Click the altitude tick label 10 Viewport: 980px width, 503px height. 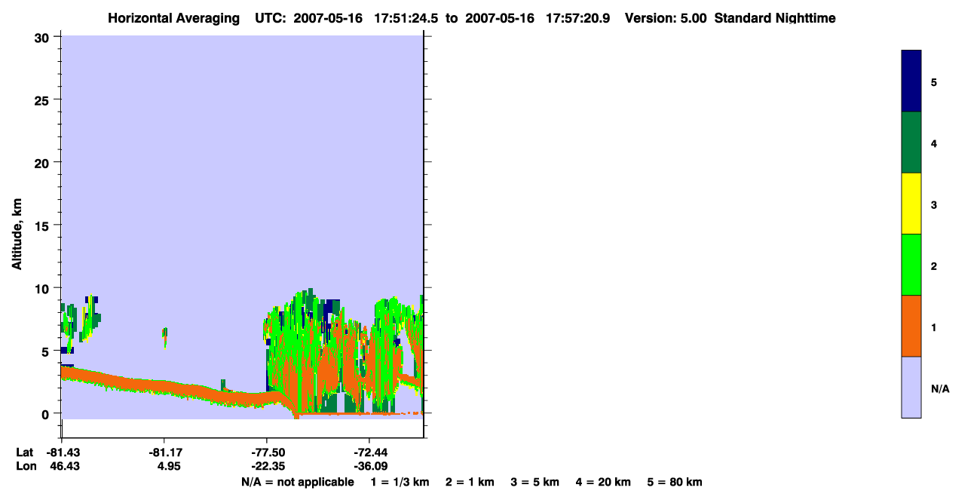coord(44,288)
